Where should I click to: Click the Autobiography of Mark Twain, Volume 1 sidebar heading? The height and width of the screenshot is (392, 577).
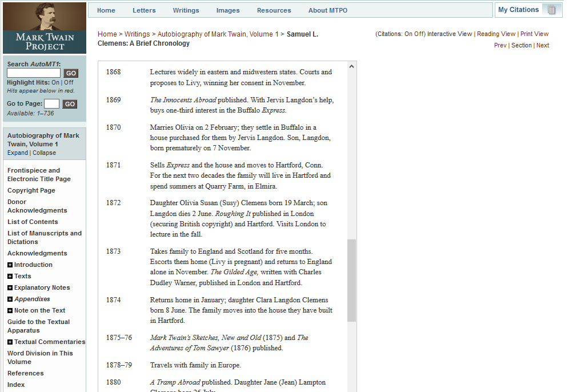coord(43,140)
